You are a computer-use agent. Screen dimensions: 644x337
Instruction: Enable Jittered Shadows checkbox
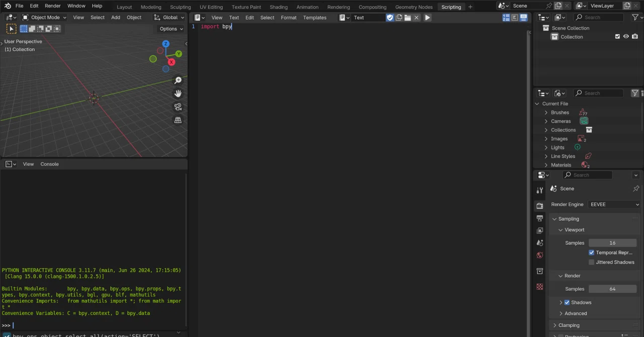[x=592, y=262]
